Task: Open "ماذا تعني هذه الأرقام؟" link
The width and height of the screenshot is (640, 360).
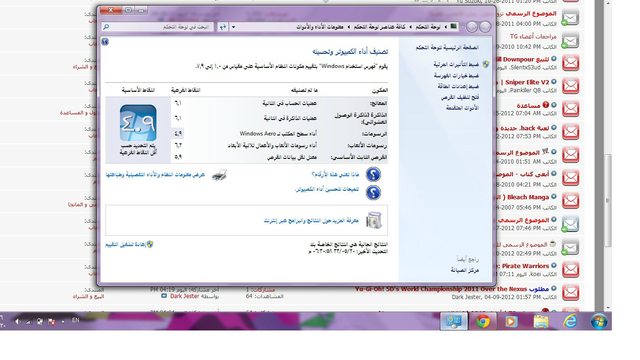Action: 335,175
